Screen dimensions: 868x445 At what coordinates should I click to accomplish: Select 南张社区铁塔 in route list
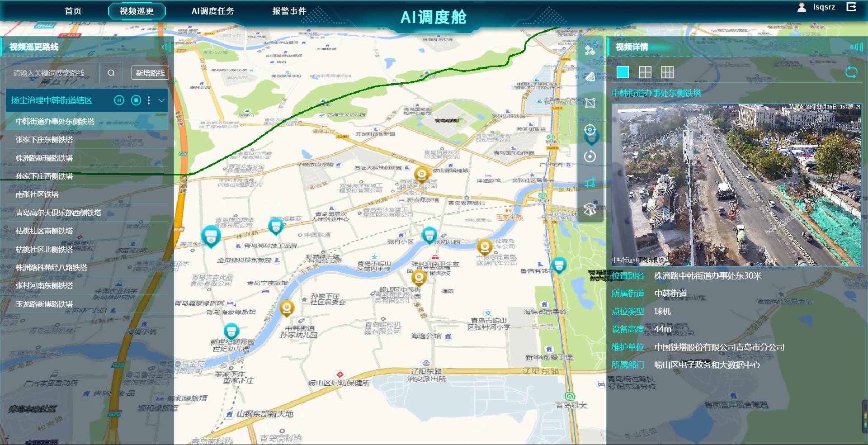pyautogui.click(x=86, y=194)
